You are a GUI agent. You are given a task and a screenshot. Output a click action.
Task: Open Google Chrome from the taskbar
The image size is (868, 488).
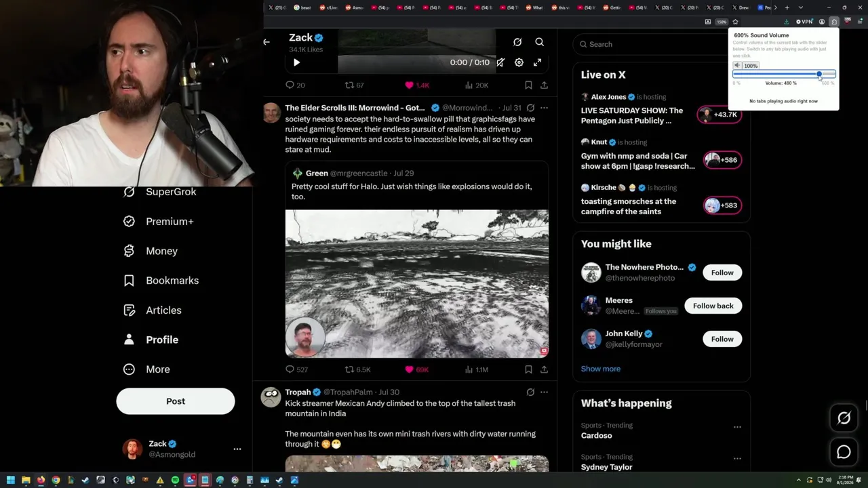tap(56, 481)
